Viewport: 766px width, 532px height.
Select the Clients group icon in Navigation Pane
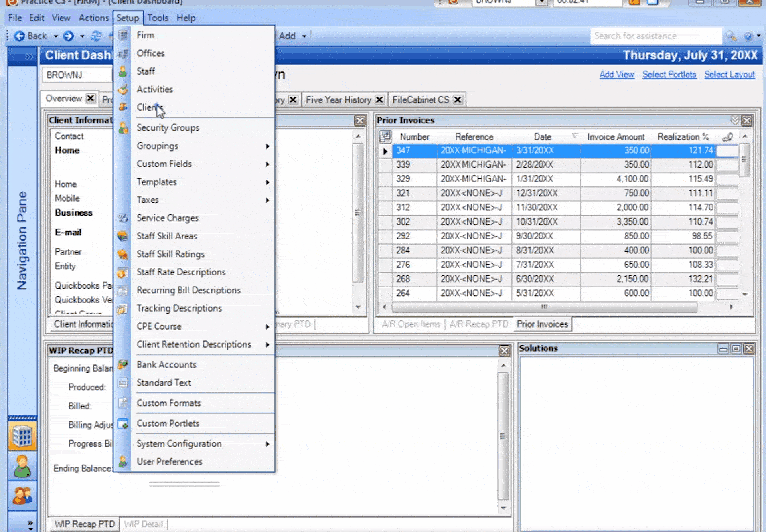coord(22,496)
